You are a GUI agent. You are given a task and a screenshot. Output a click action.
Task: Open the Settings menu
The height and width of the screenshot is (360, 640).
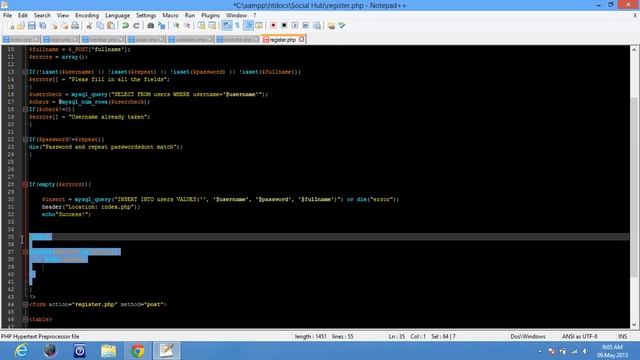pyautogui.click(x=146, y=16)
